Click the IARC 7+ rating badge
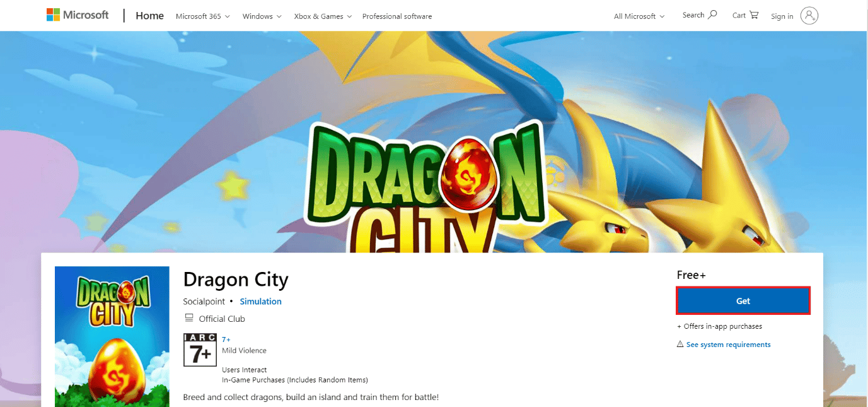This screenshot has height=407, width=868. click(200, 350)
